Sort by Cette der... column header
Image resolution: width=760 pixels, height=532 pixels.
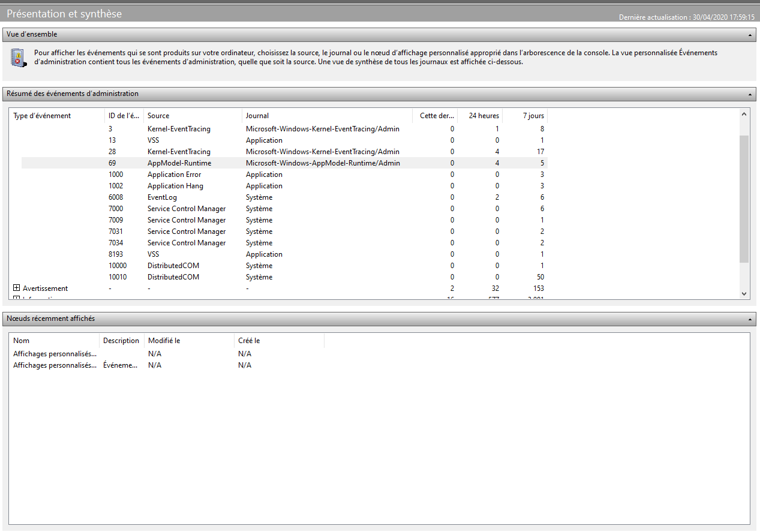pos(435,116)
